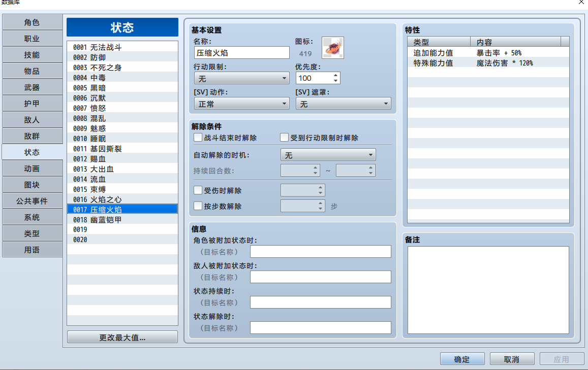Switch to the 系统 tab
The height and width of the screenshot is (370, 588).
[32, 217]
